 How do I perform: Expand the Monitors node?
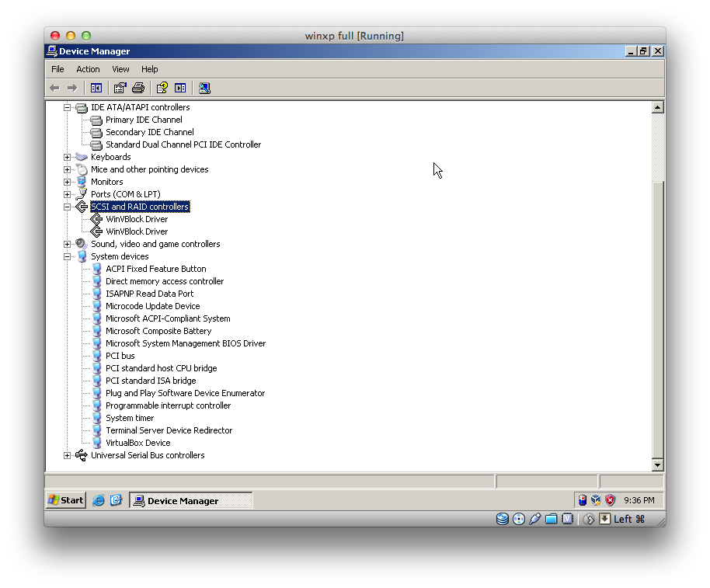pyautogui.click(x=67, y=182)
